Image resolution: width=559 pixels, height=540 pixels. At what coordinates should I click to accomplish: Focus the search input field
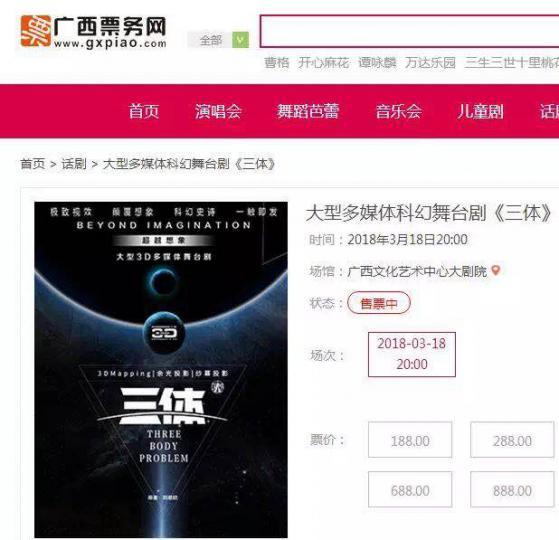coord(409,31)
